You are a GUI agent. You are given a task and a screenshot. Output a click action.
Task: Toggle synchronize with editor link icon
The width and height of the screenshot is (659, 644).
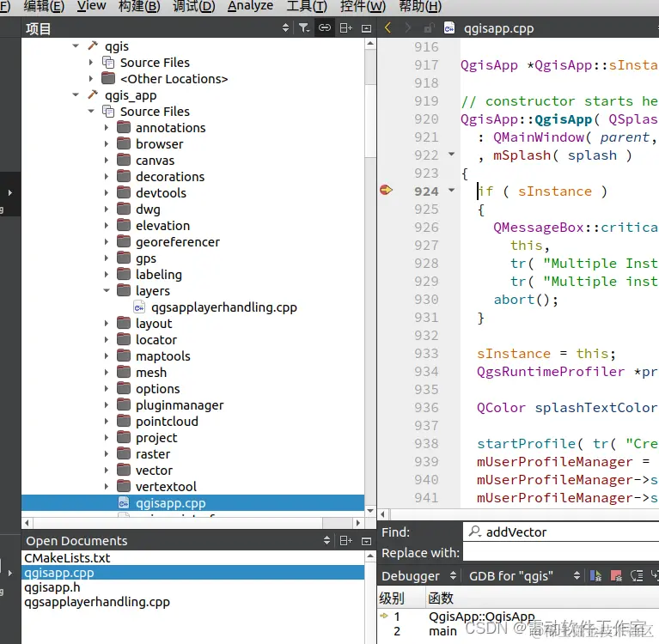click(325, 28)
